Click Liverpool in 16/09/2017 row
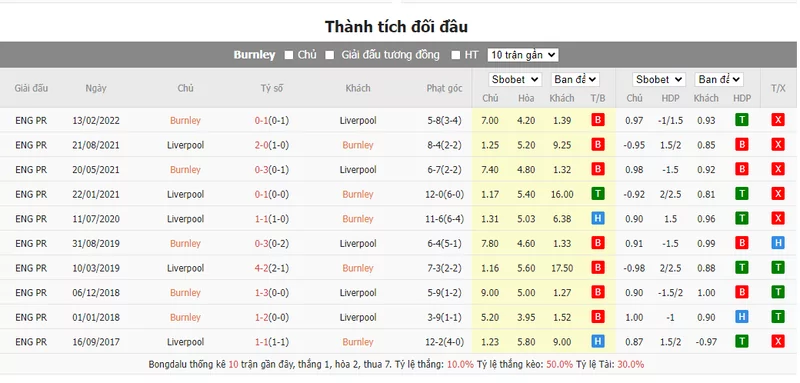Image resolution: width=800 pixels, height=383 pixels. tap(185, 342)
